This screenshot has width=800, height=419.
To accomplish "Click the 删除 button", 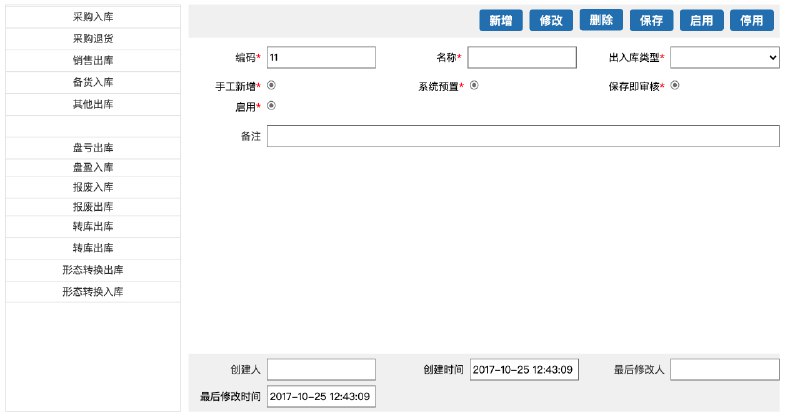I will tap(601, 20).
